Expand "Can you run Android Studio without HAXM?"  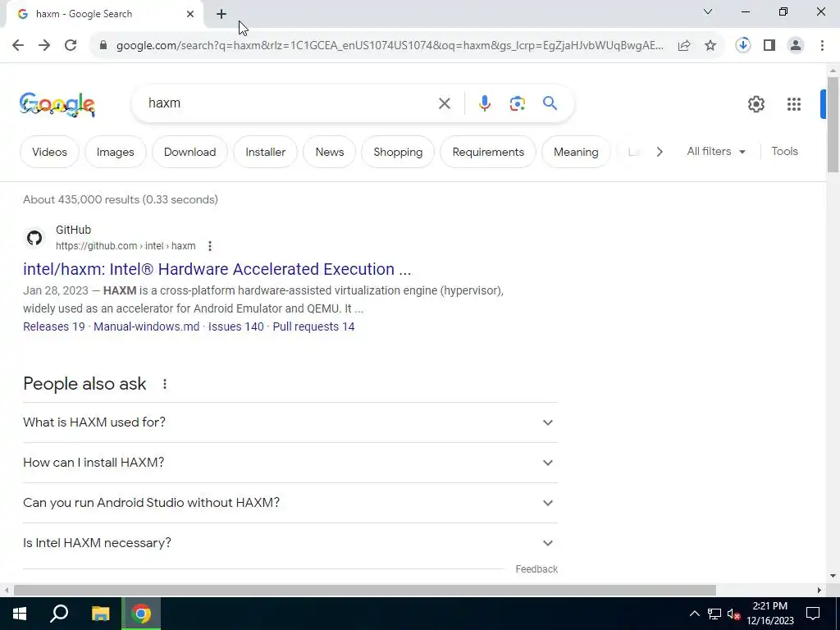point(290,503)
